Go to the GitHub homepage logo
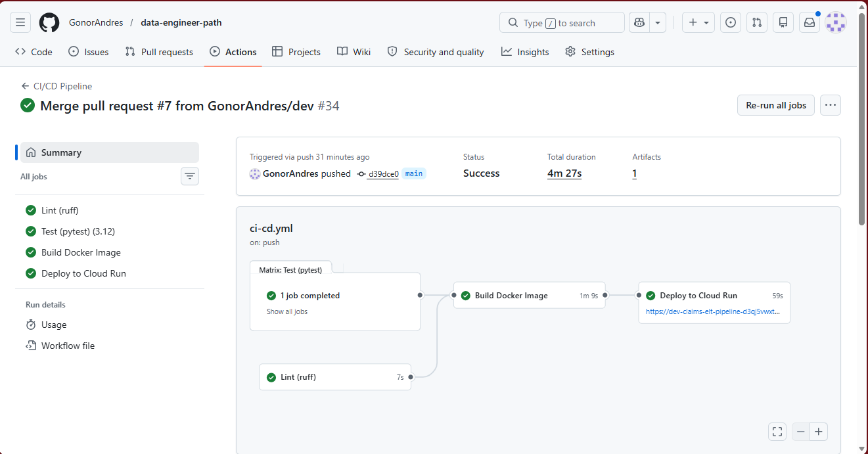The width and height of the screenshot is (868, 454). tap(49, 22)
